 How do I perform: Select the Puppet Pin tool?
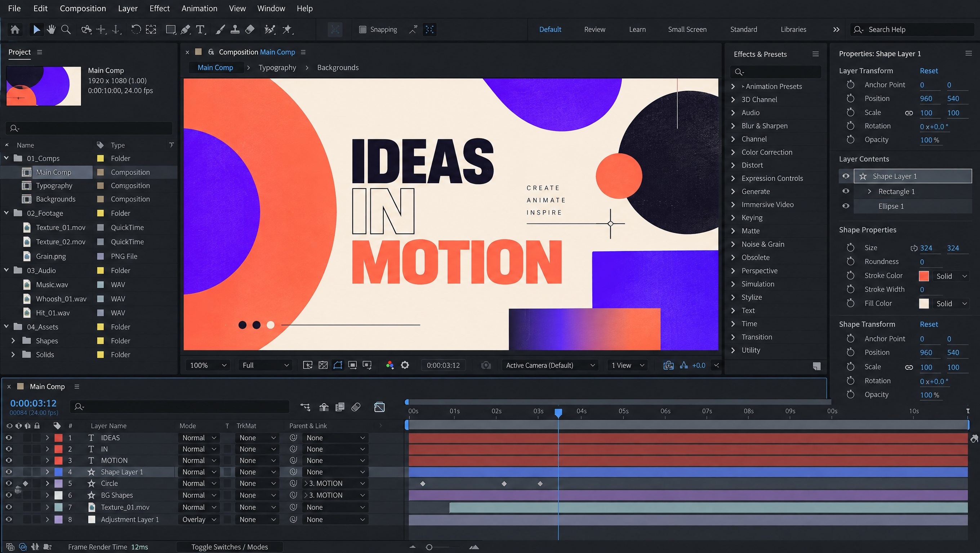(x=288, y=29)
